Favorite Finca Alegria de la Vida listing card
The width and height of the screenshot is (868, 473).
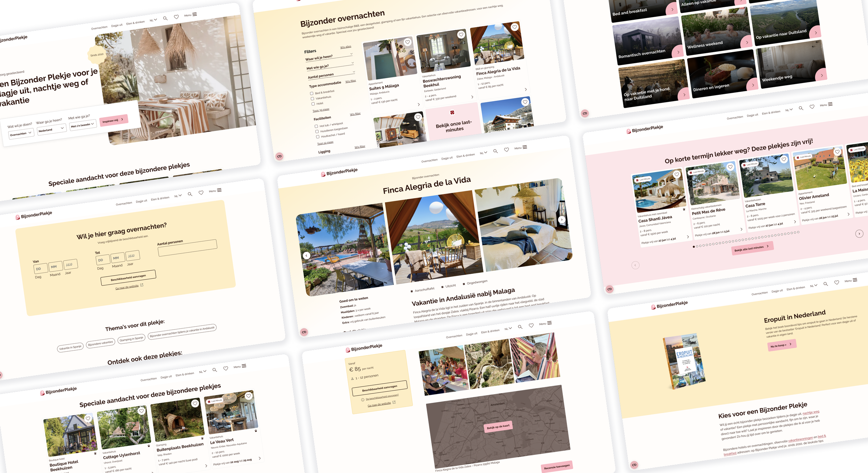click(x=515, y=27)
